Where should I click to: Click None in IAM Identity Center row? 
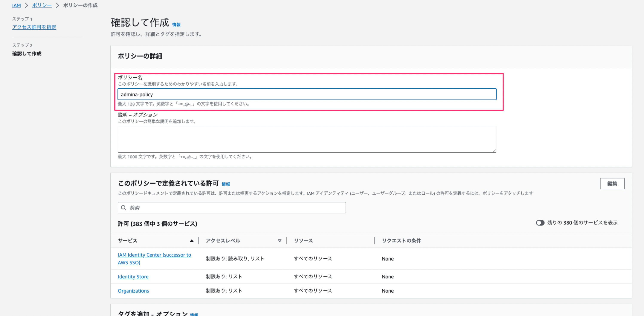pyautogui.click(x=388, y=259)
